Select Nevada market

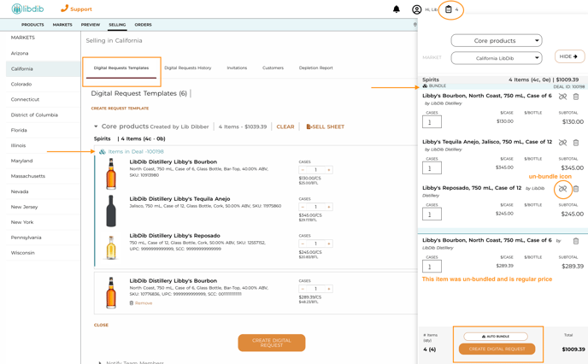tap(43, 191)
